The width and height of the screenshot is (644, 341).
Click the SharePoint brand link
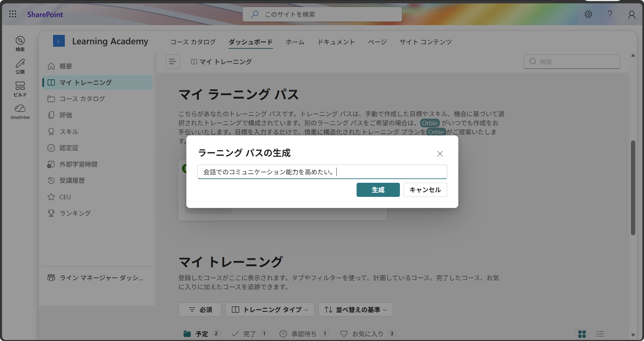point(45,14)
